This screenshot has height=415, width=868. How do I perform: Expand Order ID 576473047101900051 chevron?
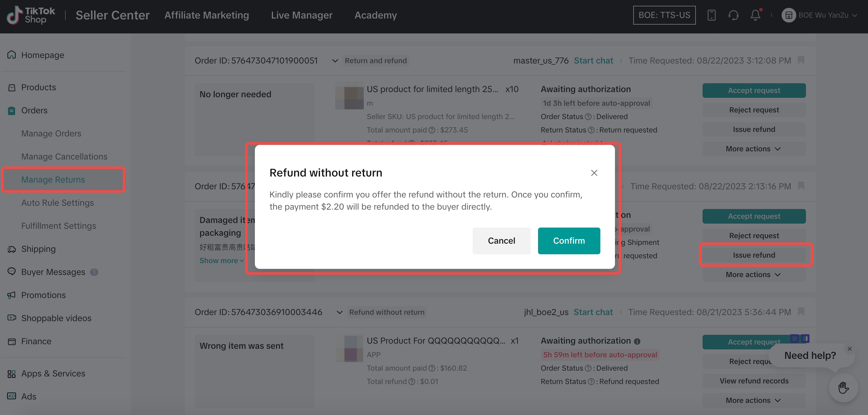[x=335, y=61]
